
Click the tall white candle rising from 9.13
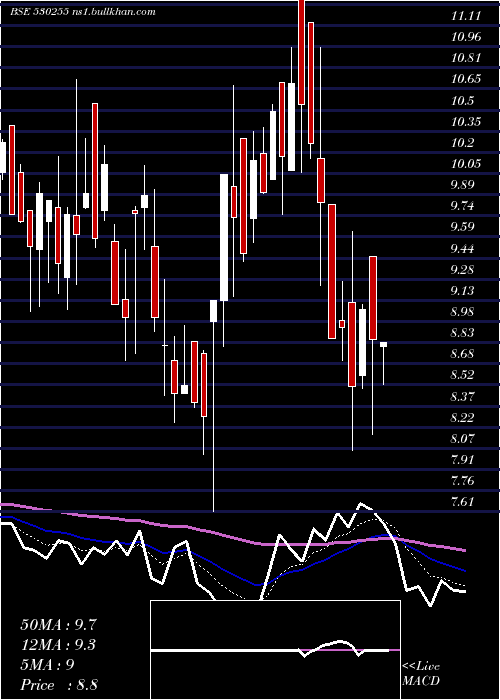tap(224, 238)
